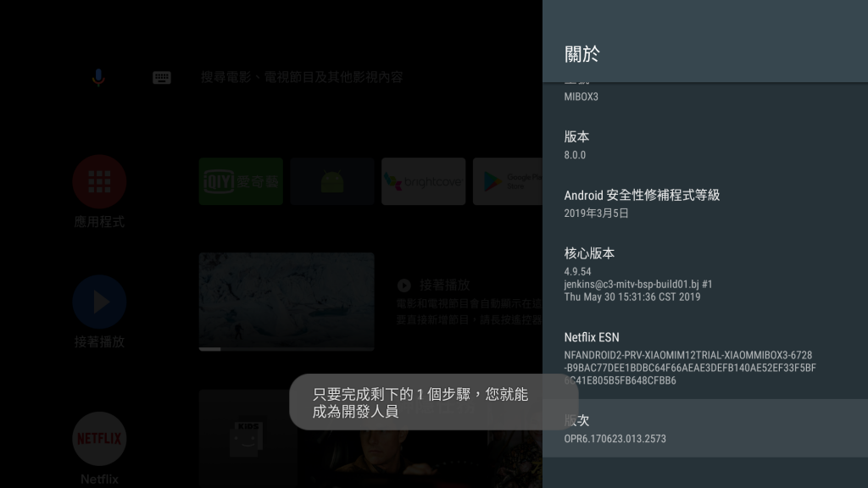Select the 核心版本 kernel version entry

pos(705,274)
